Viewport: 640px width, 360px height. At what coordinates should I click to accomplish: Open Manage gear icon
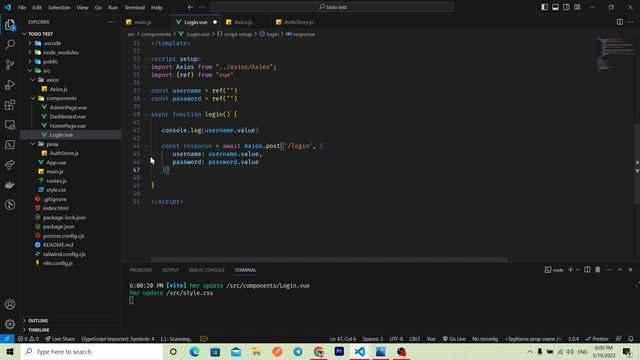pyautogui.click(x=10, y=324)
